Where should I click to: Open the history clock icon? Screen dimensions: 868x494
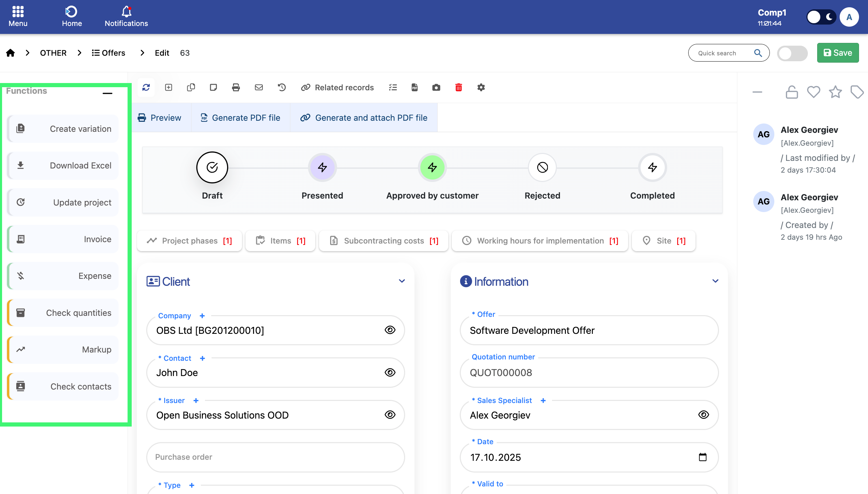(x=282, y=88)
